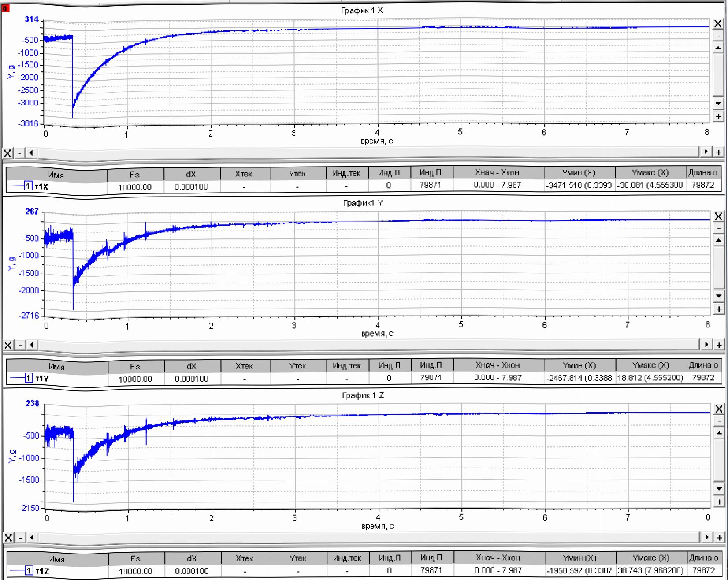Image resolution: width=728 pixels, height=580 pixels.
Task: Click the vertical scrollbar track beside График 1 Z
Action: tap(719, 461)
